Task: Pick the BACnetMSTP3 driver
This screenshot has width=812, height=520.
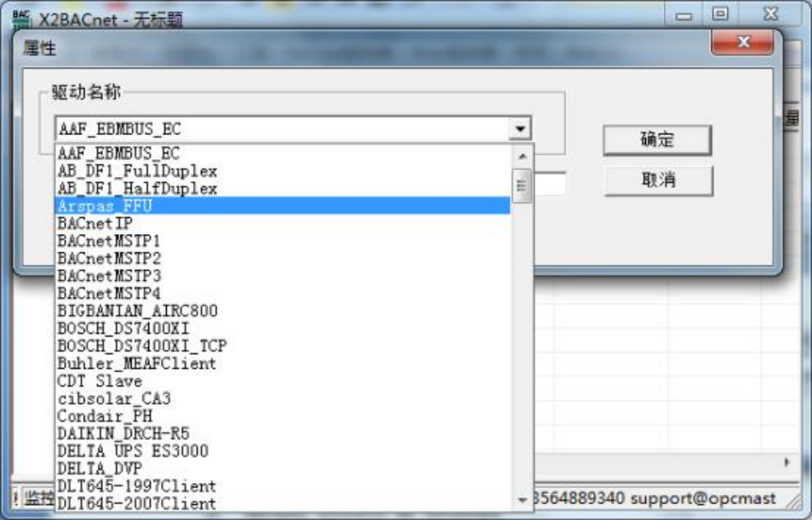Action: [x=282, y=276]
